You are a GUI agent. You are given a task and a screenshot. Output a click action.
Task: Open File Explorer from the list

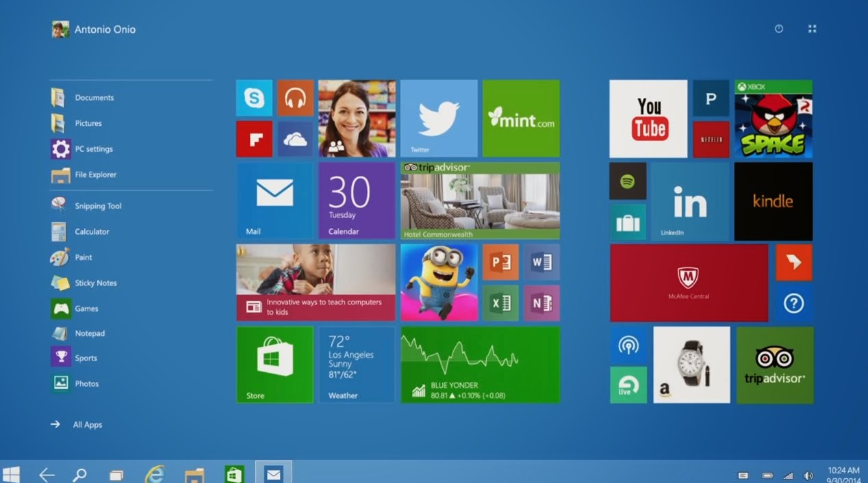coord(84,174)
